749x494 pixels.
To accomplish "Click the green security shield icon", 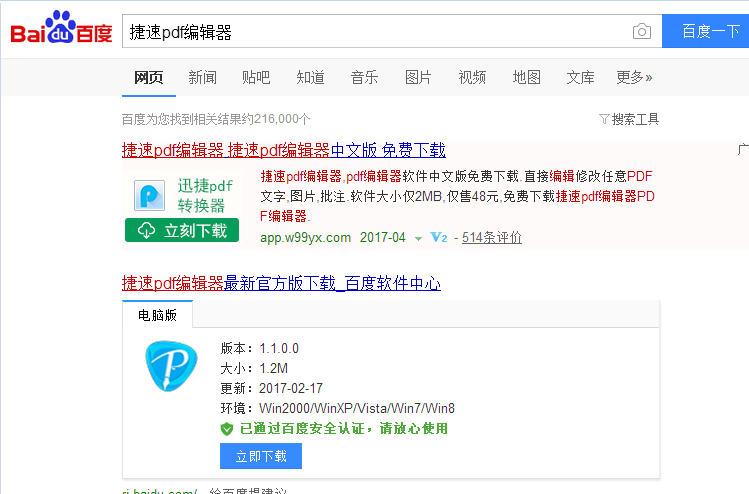I will coord(227,429).
